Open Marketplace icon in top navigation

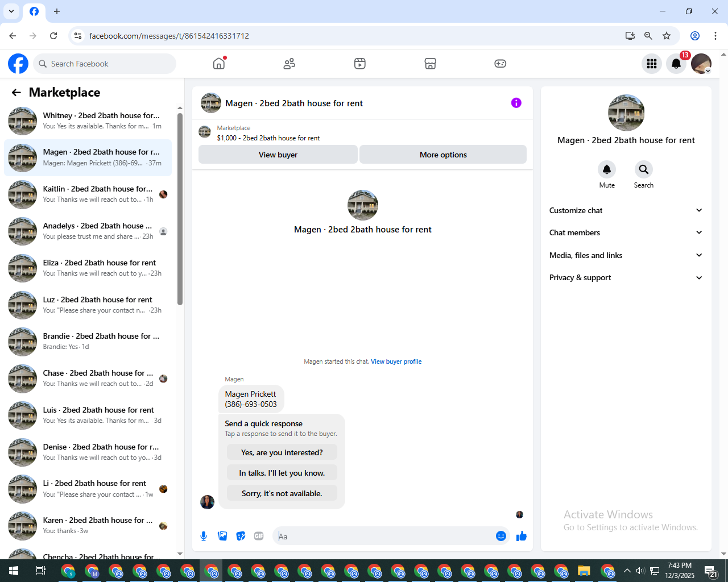[x=431, y=64]
